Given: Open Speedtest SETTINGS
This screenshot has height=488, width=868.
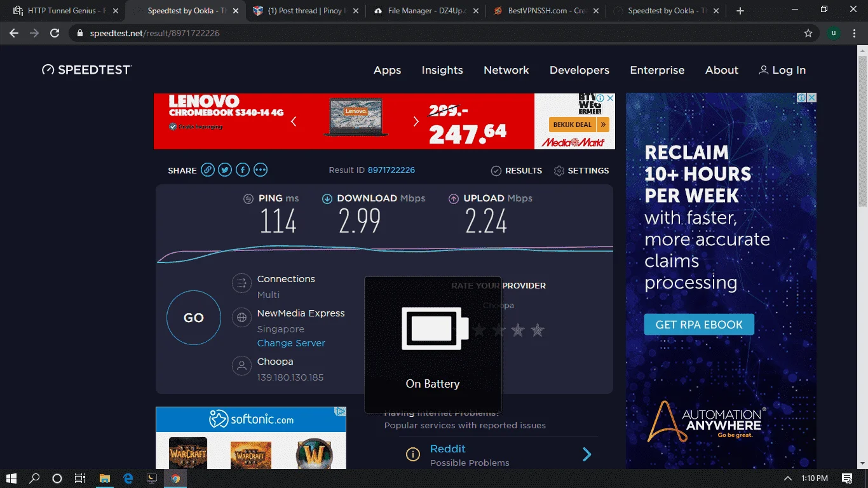Looking at the screenshot, I should (581, 170).
